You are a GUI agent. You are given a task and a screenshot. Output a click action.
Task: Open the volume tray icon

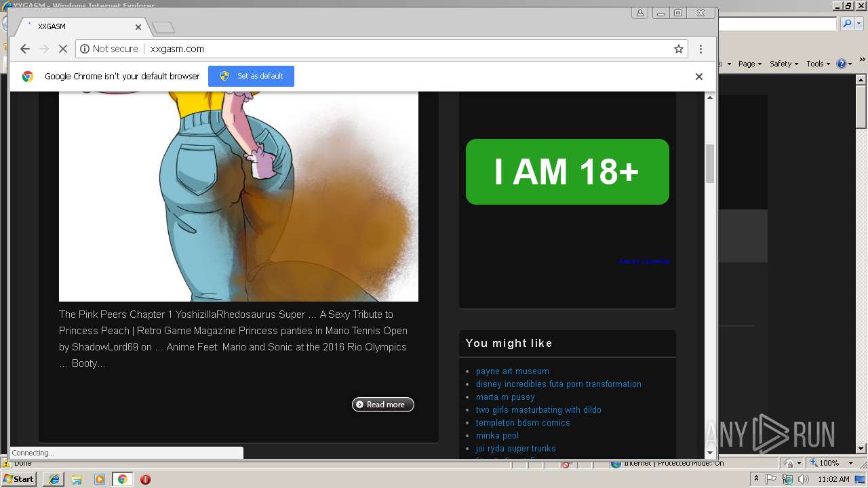click(x=804, y=479)
